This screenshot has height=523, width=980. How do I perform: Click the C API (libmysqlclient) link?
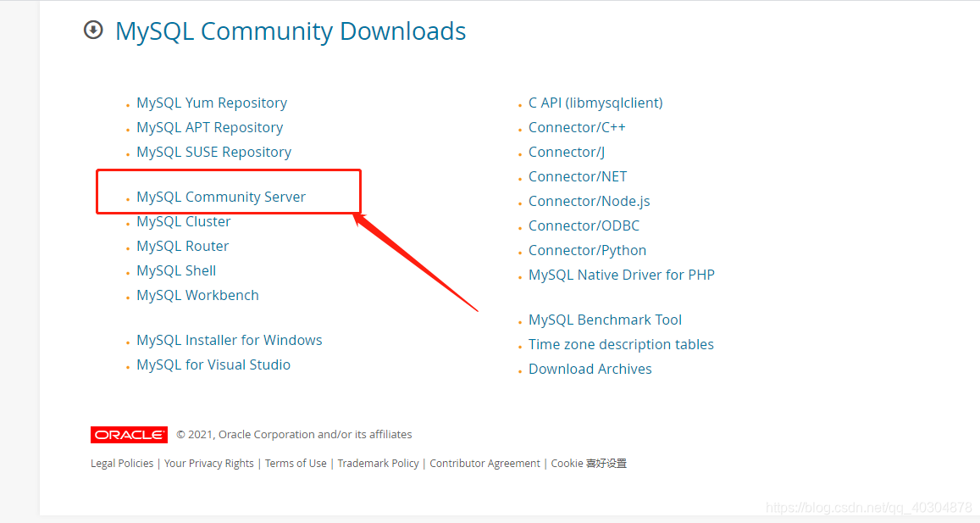[595, 103]
